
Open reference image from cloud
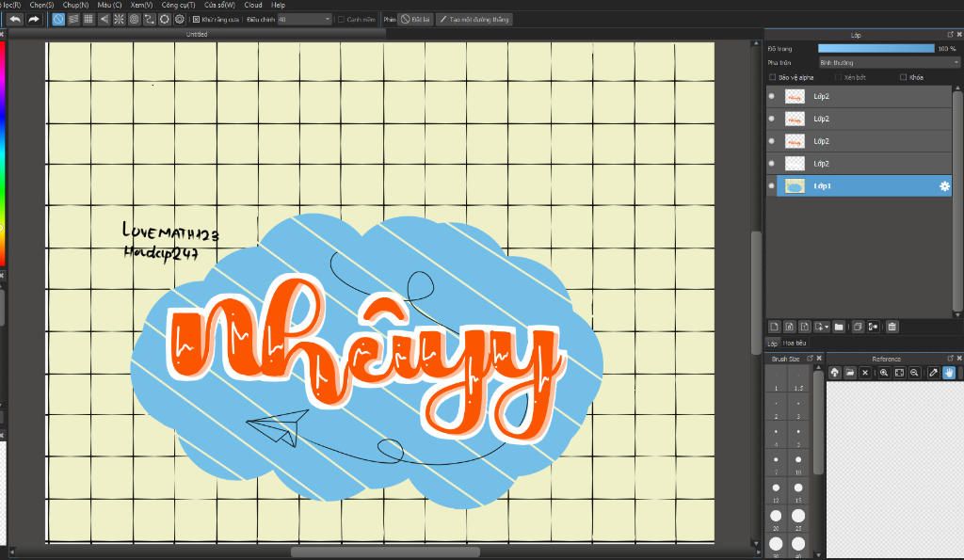[835, 373]
